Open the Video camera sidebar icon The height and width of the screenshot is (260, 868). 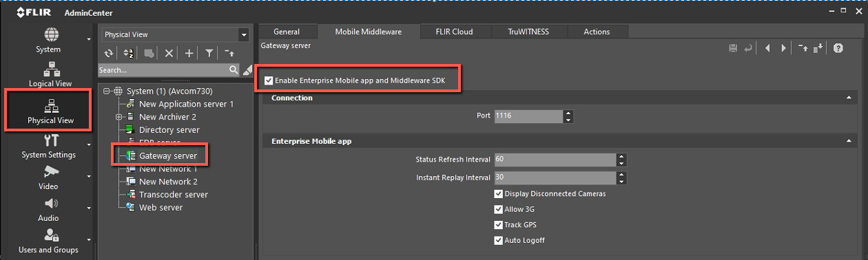[50, 172]
